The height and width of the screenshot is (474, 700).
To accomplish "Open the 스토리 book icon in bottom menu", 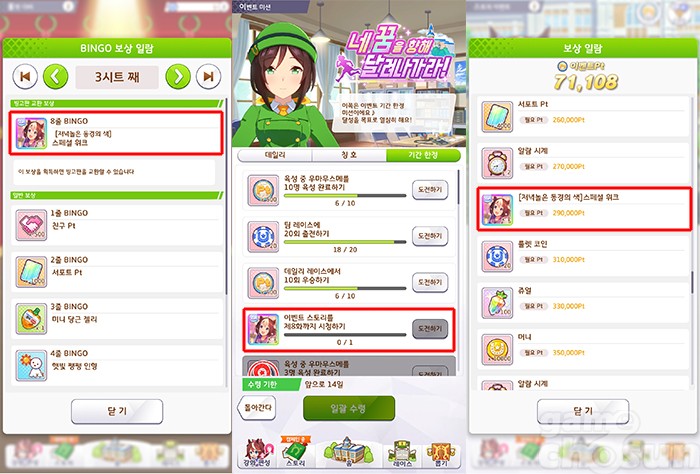I will pyautogui.click(x=296, y=452).
